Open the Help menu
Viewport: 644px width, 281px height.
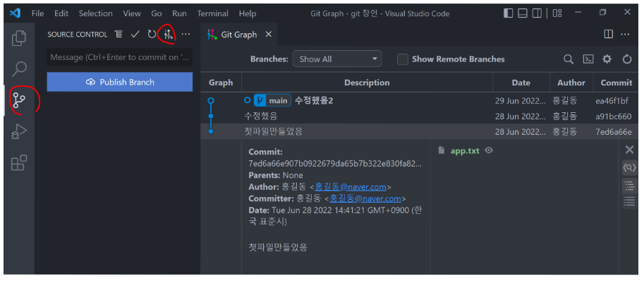(248, 13)
